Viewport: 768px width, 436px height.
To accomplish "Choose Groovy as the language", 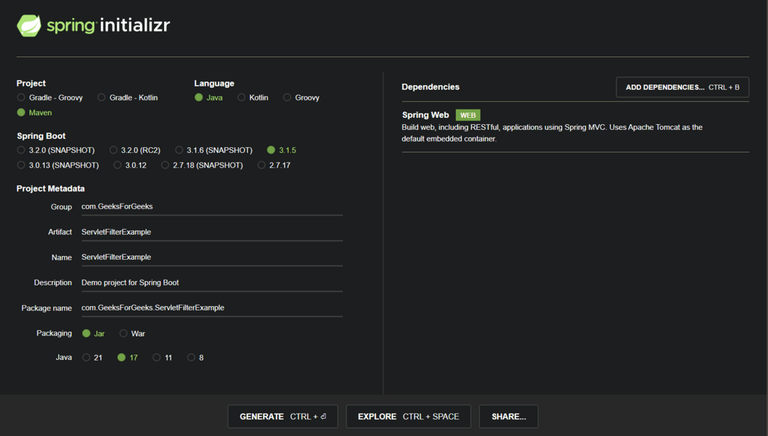I will 301,97.
